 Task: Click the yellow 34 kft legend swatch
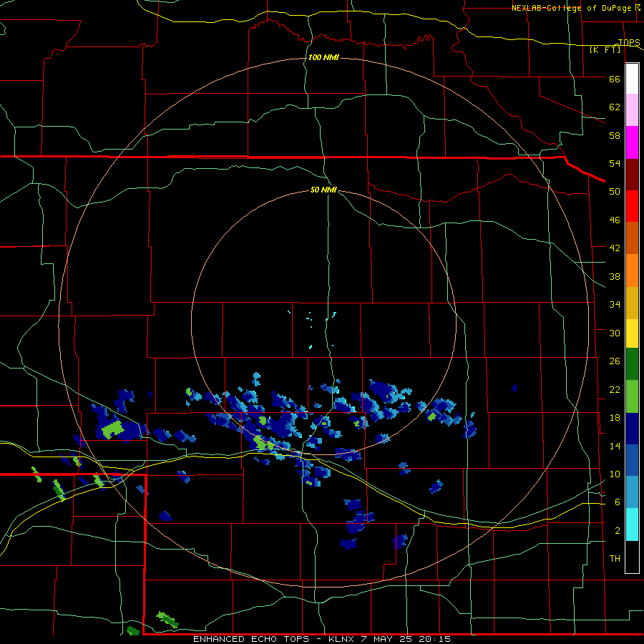click(x=632, y=333)
